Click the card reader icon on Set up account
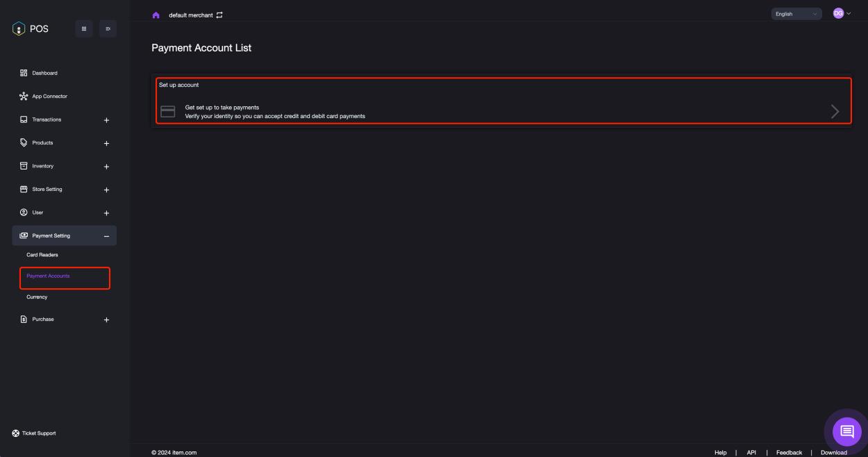868x457 pixels. click(168, 110)
